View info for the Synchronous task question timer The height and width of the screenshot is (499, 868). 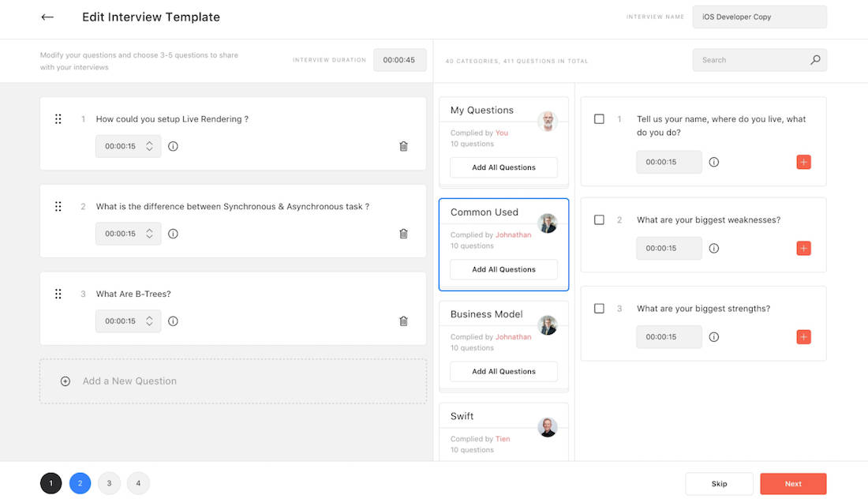coord(172,234)
